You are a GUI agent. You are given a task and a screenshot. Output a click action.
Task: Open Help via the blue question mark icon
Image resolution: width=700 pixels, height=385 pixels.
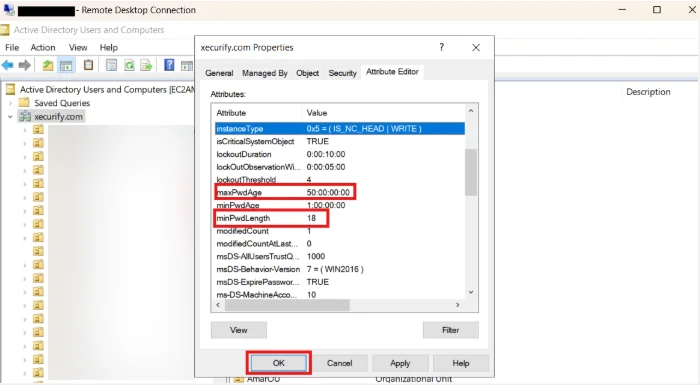169,65
